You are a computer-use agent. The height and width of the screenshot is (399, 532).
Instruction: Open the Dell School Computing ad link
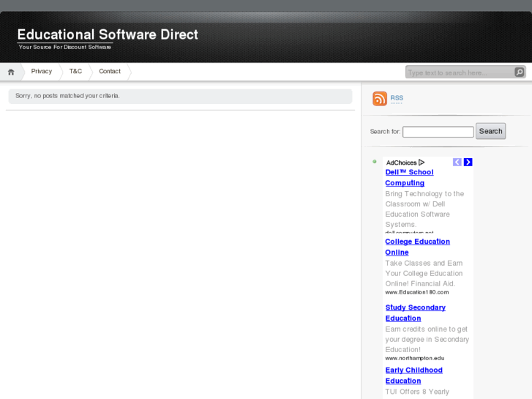click(409, 178)
